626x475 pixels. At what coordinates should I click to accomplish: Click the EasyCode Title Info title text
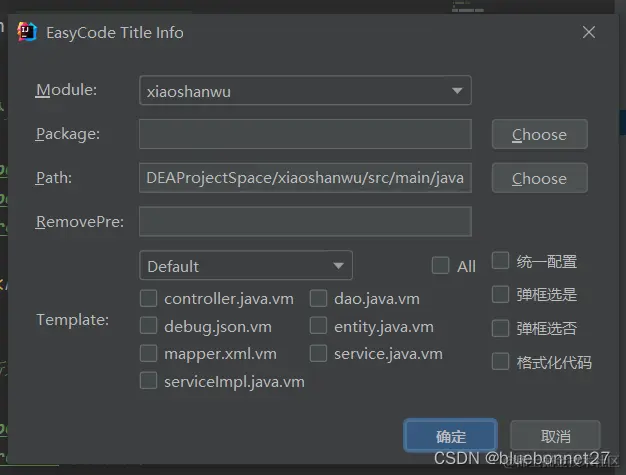(x=115, y=33)
